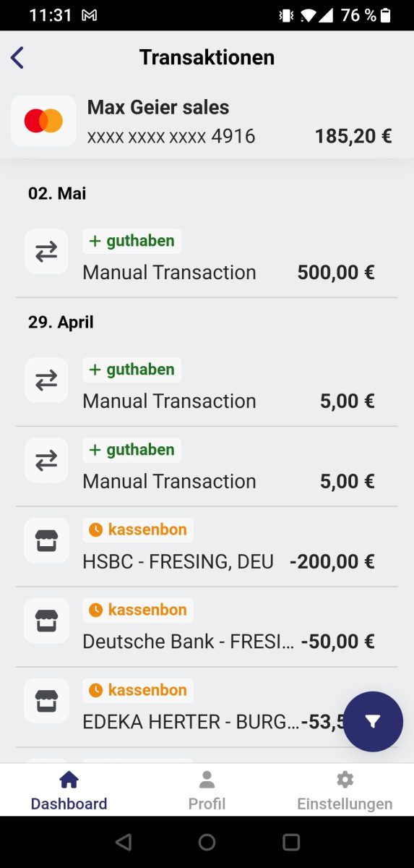
Task: Tap the Android home navigation button
Action: [x=207, y=842]
